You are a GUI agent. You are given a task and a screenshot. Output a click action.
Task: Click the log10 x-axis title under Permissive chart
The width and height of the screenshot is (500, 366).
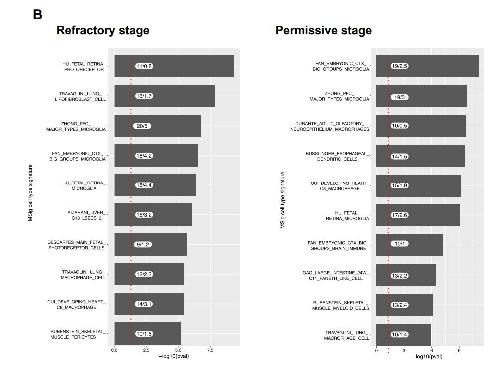[x=429, y=356]
